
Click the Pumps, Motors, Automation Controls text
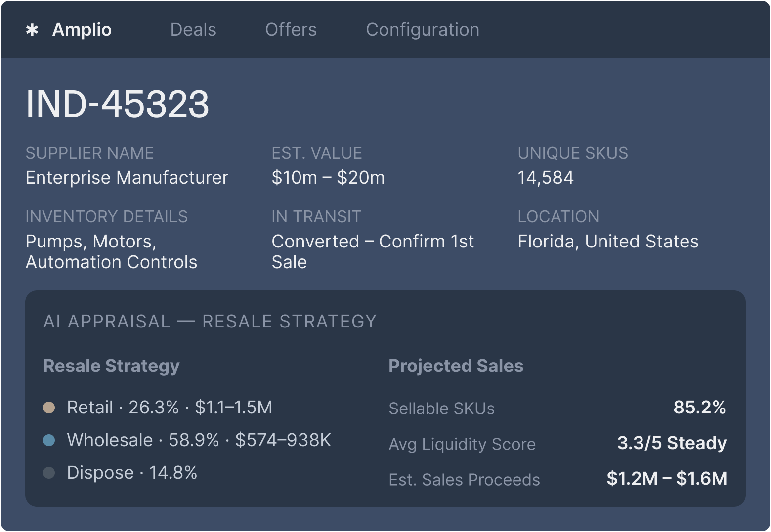pos(111,252)
